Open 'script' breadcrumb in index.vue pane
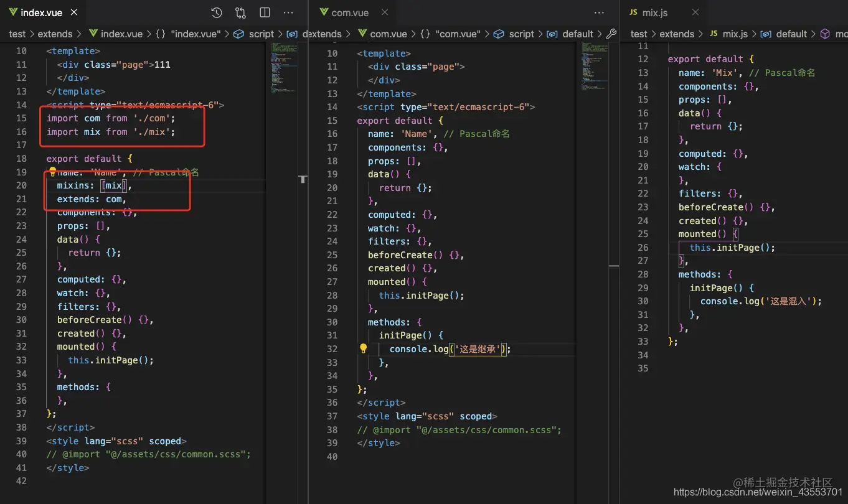 coord(254,34)
